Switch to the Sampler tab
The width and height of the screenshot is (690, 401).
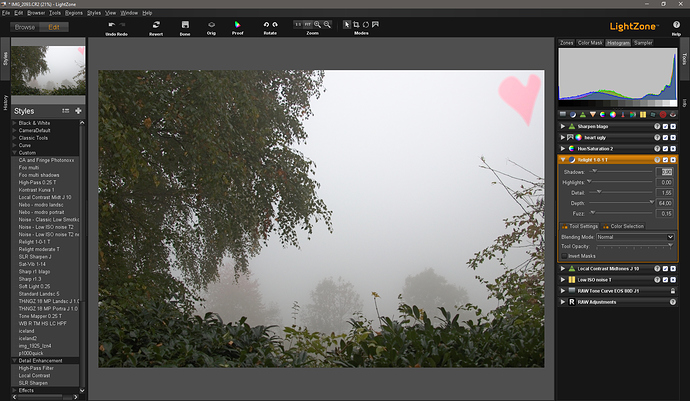tap(643, 43)
